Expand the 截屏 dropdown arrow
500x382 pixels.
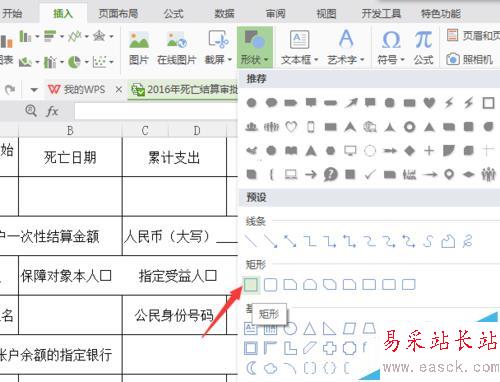pos(230,60)
